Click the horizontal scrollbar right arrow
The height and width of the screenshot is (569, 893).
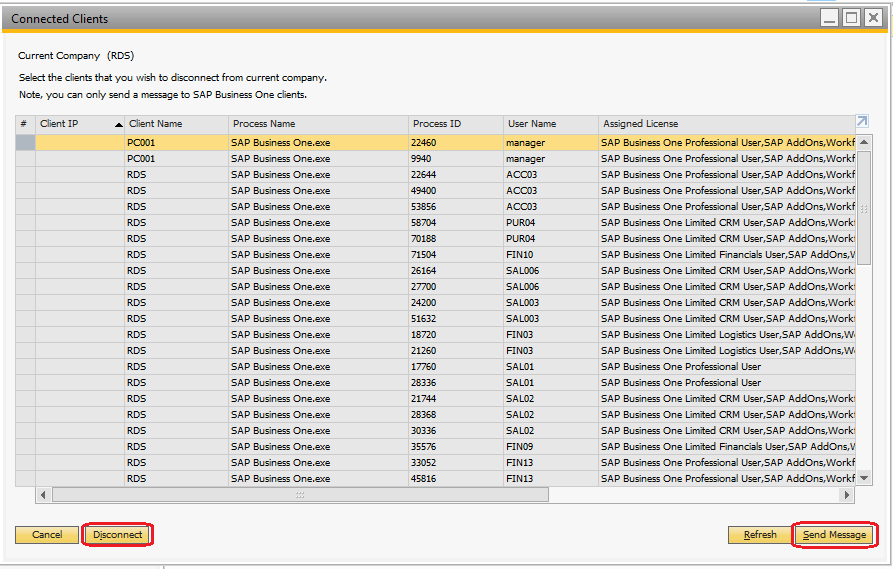coord(847,495)
